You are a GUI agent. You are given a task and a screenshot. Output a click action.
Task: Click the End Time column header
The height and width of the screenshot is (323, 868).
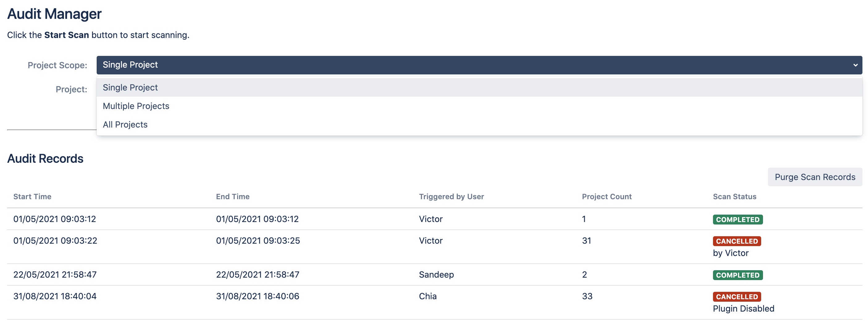(x=233, y=197)
